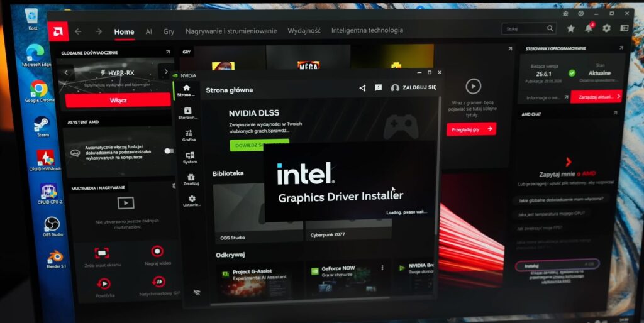Viewport: 644px width, 323px height.
Task: Go back with the AMD Software back arrow
Action: pos(78,31)
